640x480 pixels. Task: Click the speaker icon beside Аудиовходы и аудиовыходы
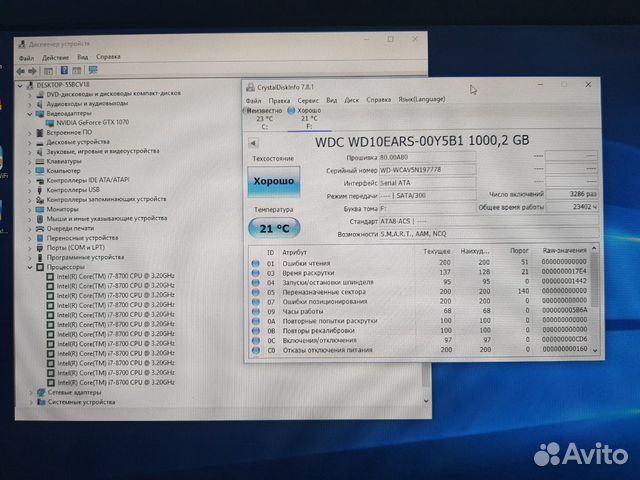click(x=40, y=104)
